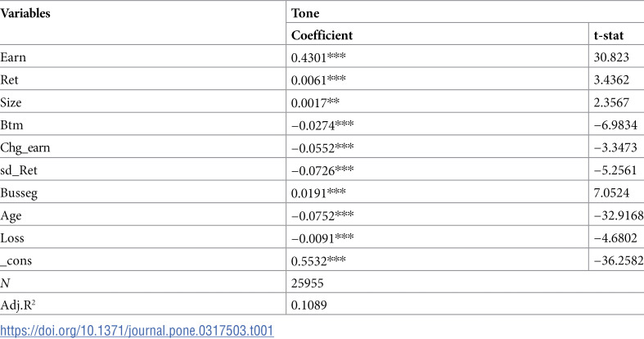Click the t-stat subheader

[x=609, y=35]
